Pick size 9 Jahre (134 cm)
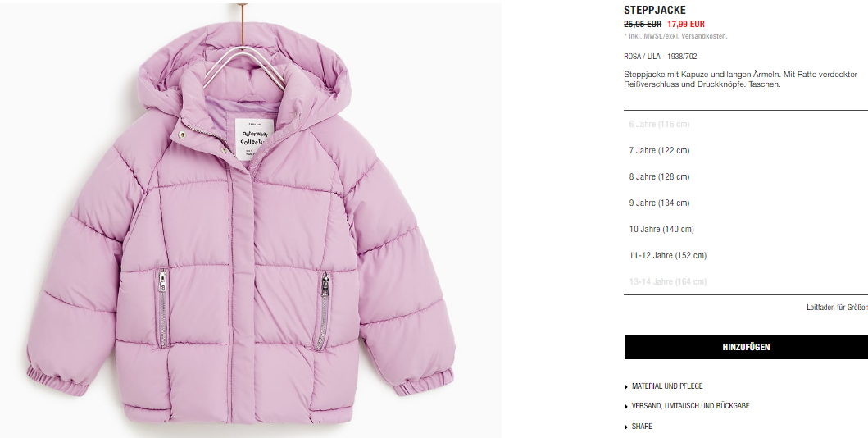Screen dimensions: 868x438 746,203
